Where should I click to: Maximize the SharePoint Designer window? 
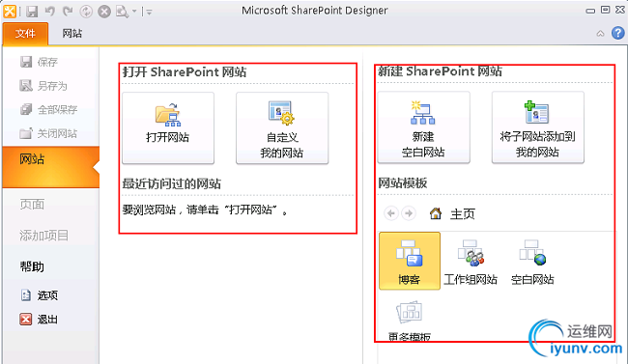tap(605, 10)
